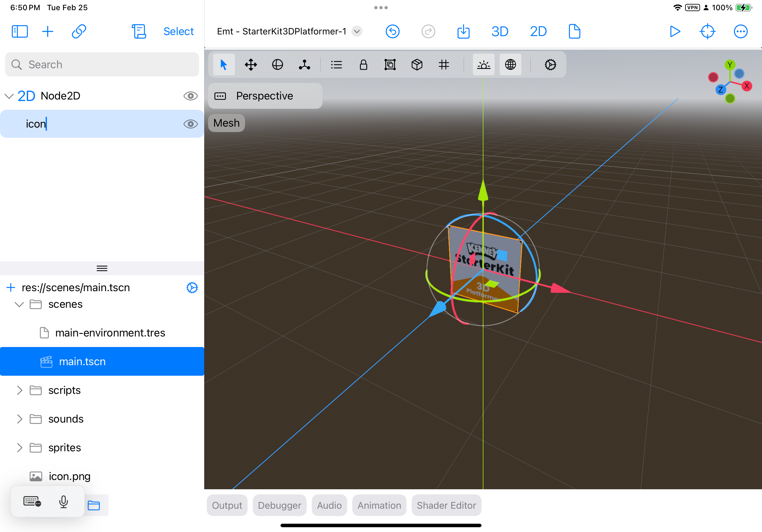Open the Animation tab
762x532 pixels.
(x=379, y=505)
